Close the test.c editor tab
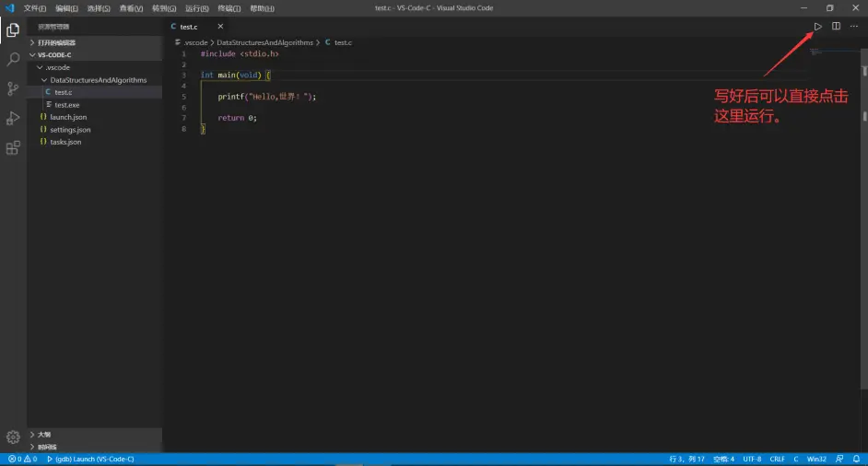The height and width of the screenshot is (466, 868). (x=220, y=26)
